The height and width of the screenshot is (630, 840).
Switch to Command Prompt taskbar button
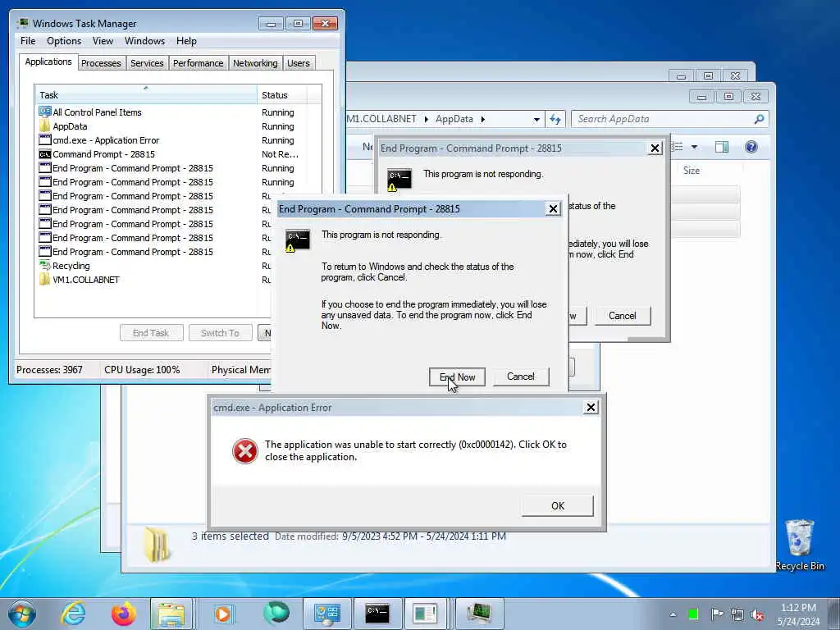[377, 614]
